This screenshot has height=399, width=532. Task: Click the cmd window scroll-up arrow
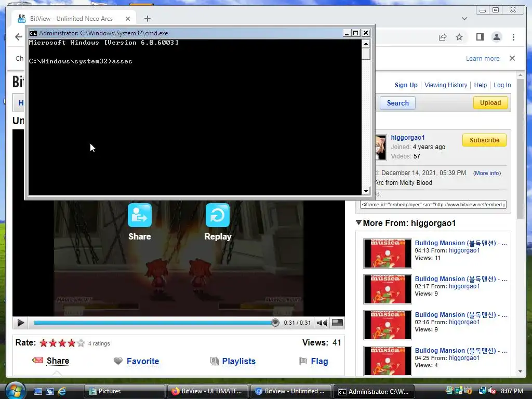366,44
